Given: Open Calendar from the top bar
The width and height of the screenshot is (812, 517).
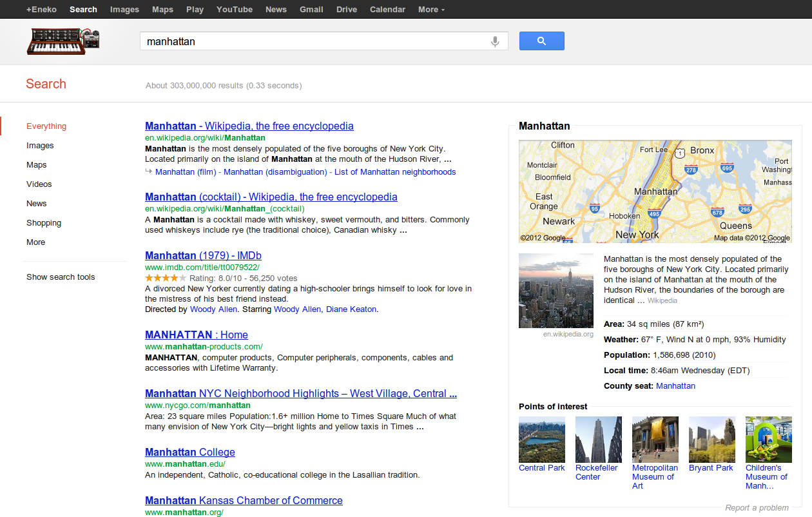Looking at the screenshot, I should (387, 9).
